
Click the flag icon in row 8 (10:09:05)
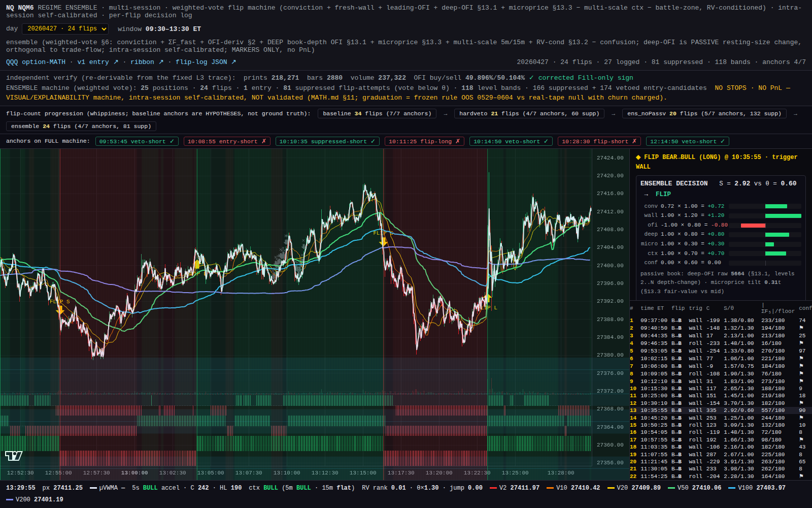tap(801, 374)
